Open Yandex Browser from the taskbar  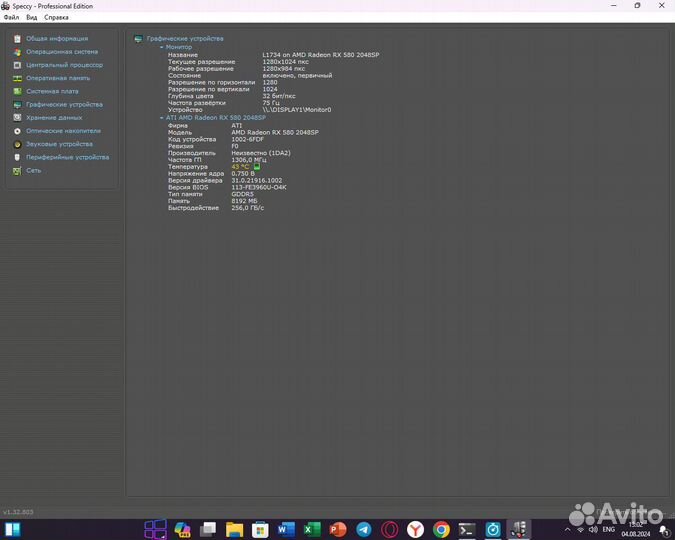(415, 529)
